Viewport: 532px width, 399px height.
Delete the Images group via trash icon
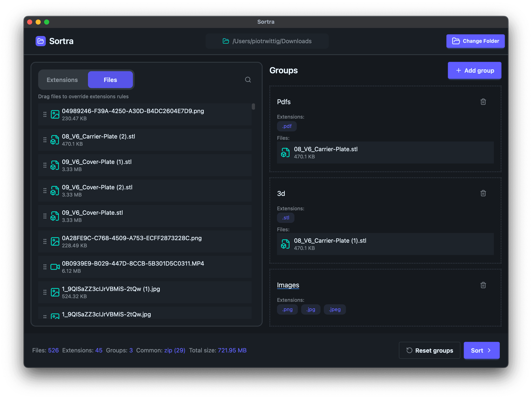coord(483,285)
